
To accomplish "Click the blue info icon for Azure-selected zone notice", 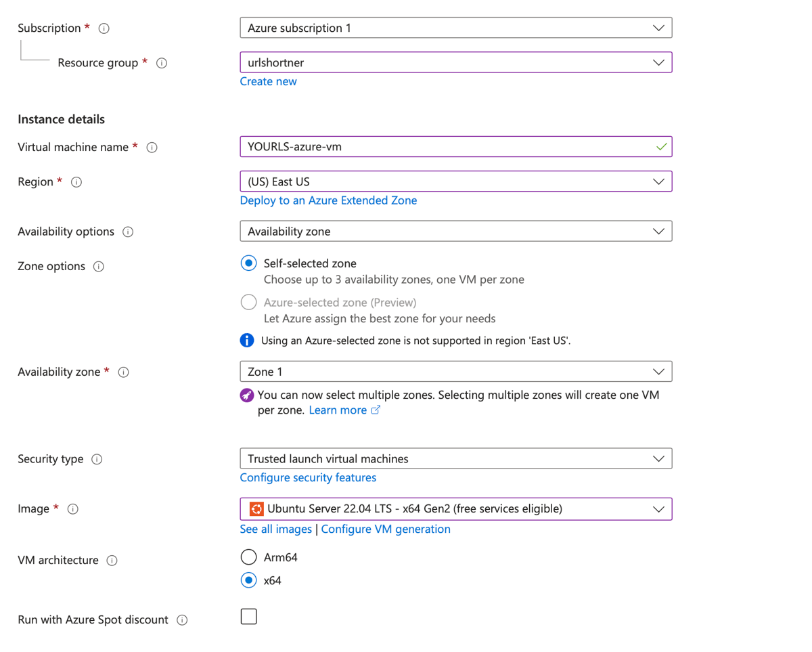I will (248, 341).
